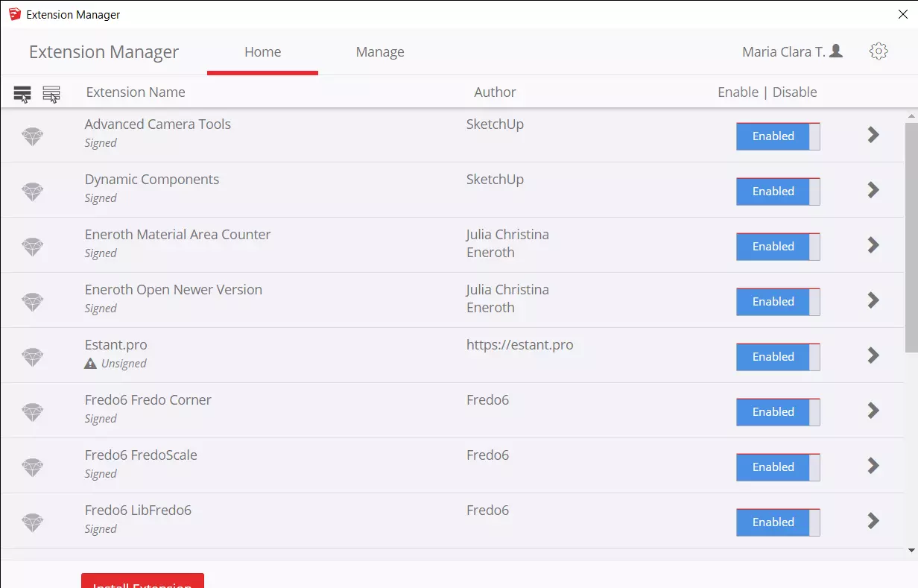
Task: Click the select-all extensions icon
Action: coord(22,94)
